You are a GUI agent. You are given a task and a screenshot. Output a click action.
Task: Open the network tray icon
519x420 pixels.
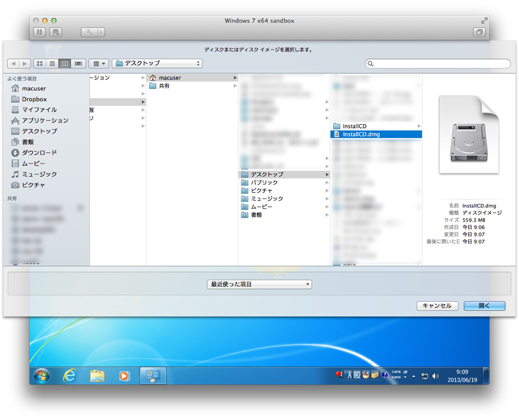tap(425, 376)
